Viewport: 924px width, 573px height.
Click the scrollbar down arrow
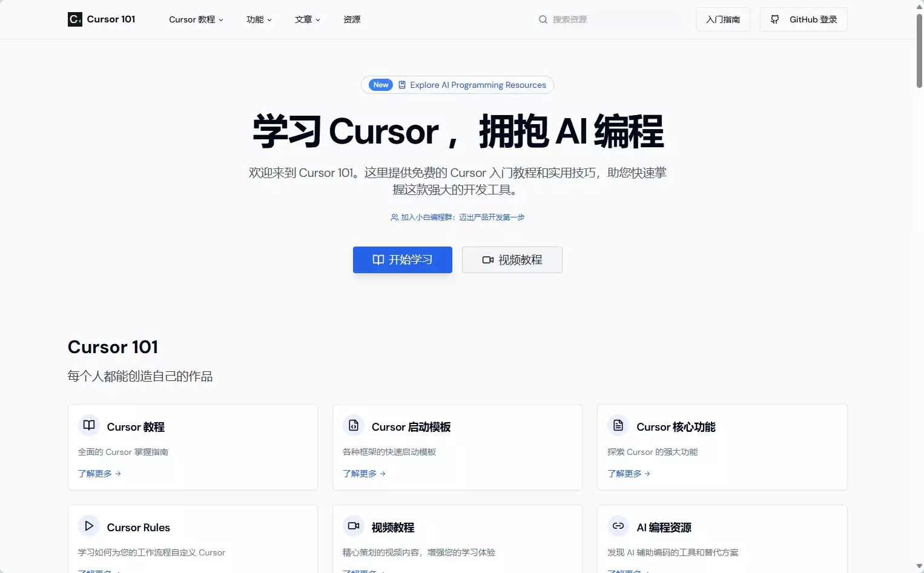click(x=919, y=566)
